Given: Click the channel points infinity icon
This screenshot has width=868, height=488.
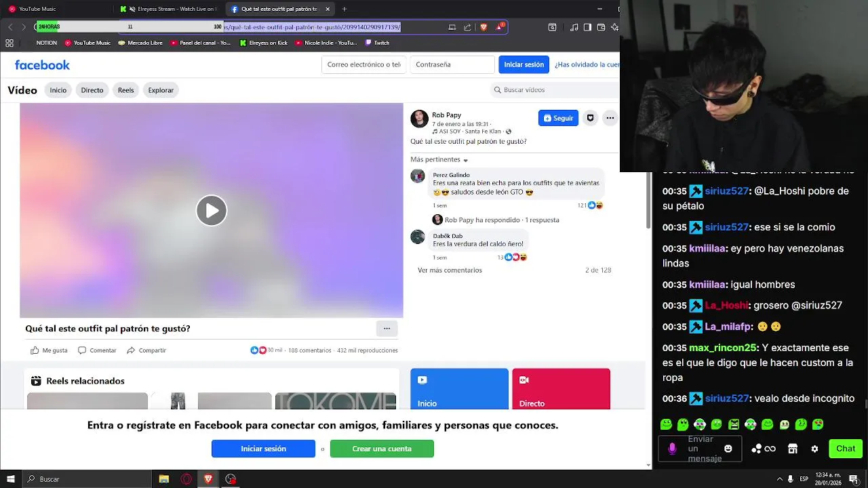Looking at the screenshot, I should point(764,449).
